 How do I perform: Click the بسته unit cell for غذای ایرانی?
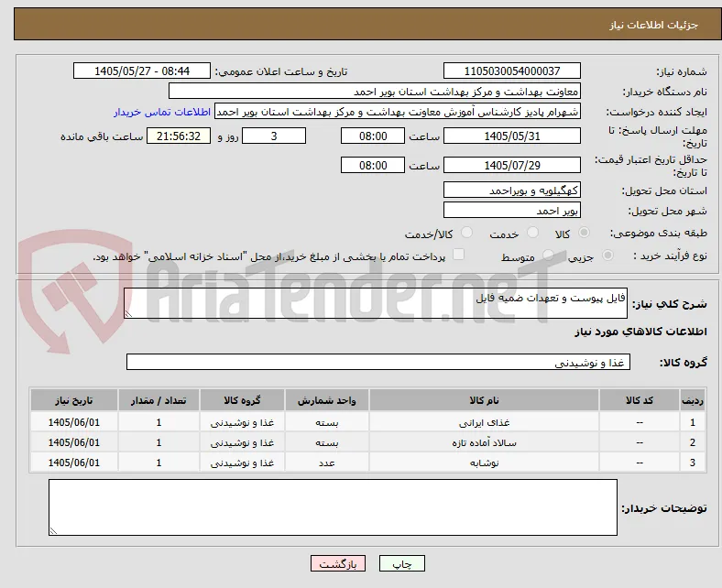click(326, 422)
